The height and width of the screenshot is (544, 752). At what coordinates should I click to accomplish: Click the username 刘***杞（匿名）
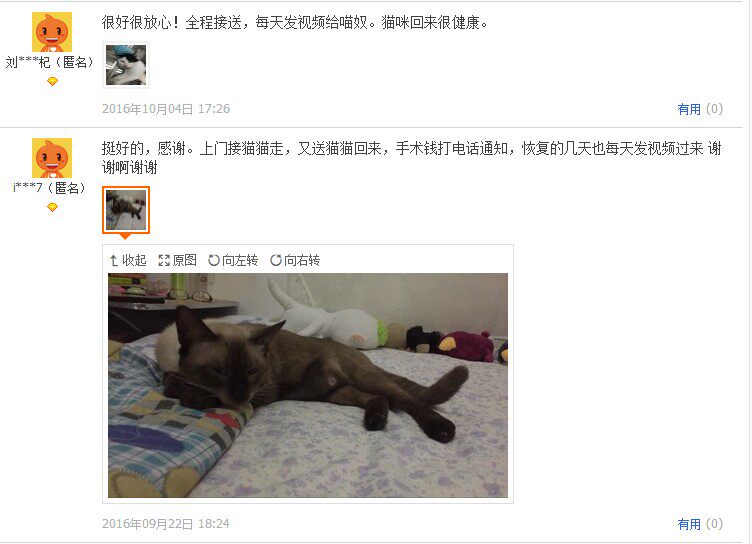click(49, 62)
